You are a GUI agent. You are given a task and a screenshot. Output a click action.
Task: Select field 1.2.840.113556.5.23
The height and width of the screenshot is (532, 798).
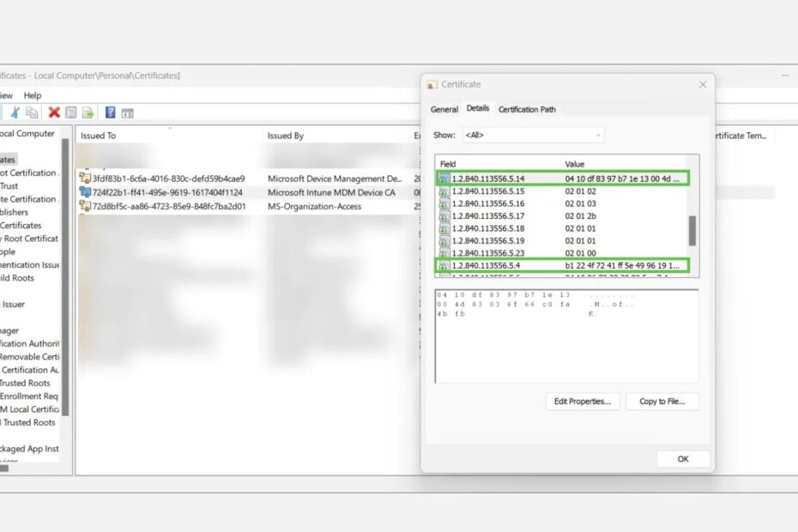562,253
